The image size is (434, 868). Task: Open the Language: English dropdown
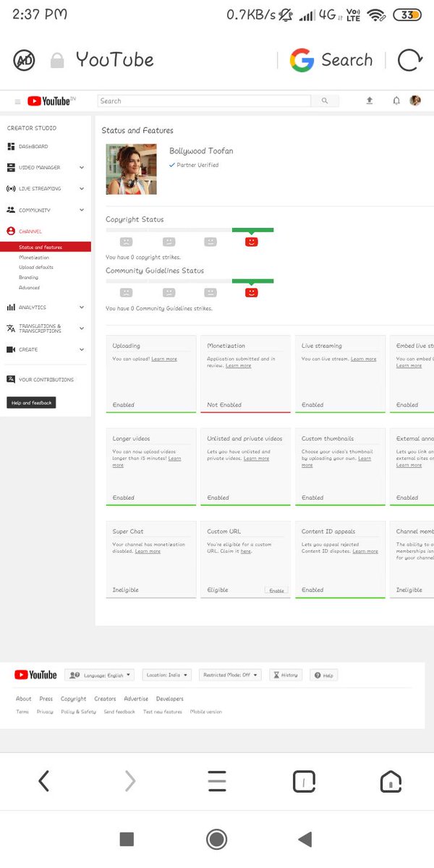coord(99,675)
